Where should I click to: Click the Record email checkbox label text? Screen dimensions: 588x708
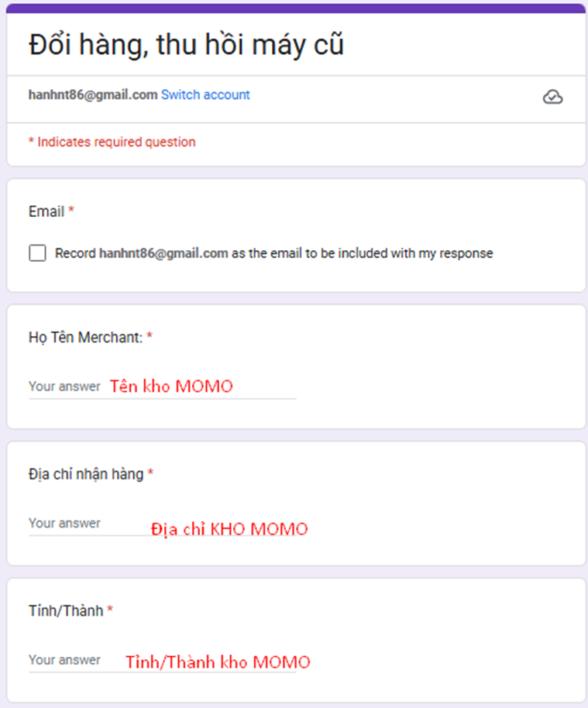(x=273, y=253)
